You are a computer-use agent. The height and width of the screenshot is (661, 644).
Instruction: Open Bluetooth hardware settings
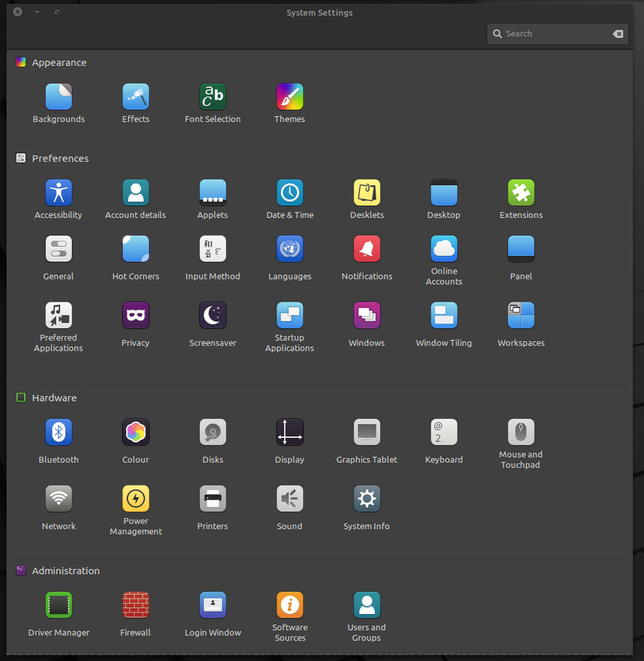(x=58, y=432)
